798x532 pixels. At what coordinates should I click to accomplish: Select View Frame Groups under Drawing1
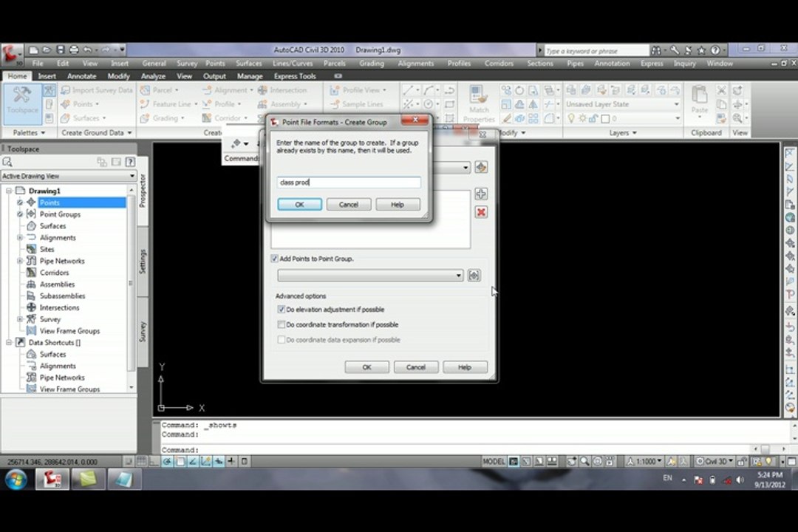[69, 331]
